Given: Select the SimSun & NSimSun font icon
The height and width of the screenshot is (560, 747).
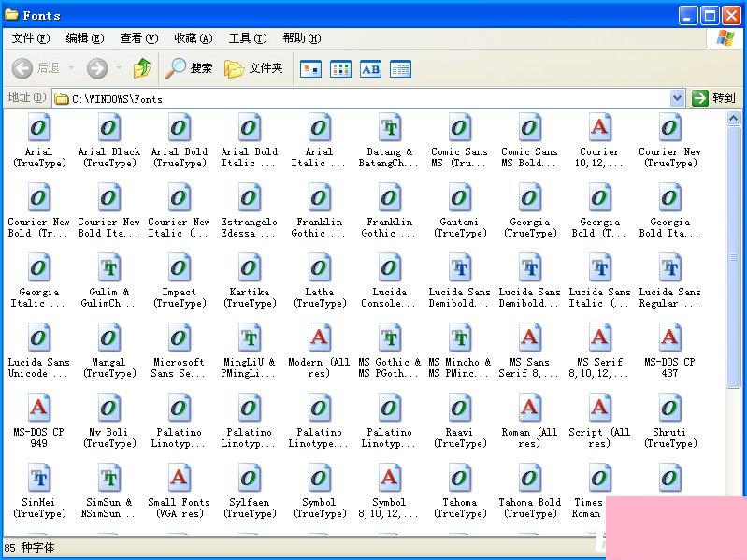Looking at the screenshot, I should tap(109, 478).
